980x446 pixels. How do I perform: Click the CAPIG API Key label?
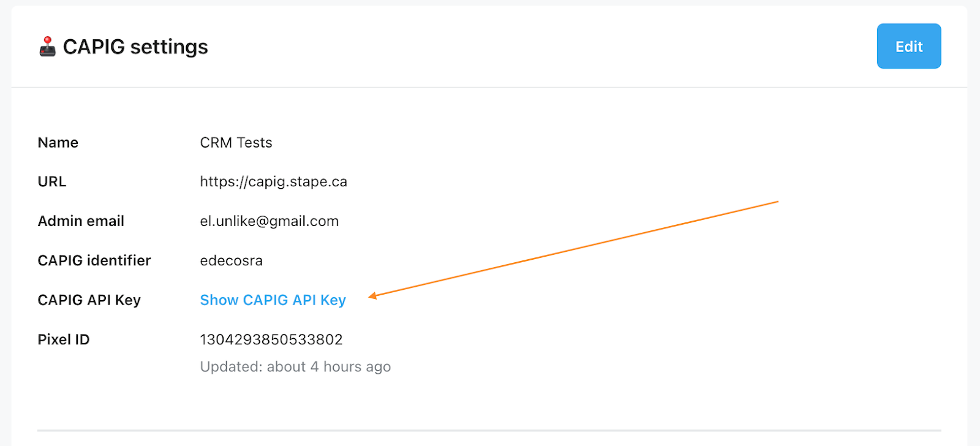pos(89,300)
